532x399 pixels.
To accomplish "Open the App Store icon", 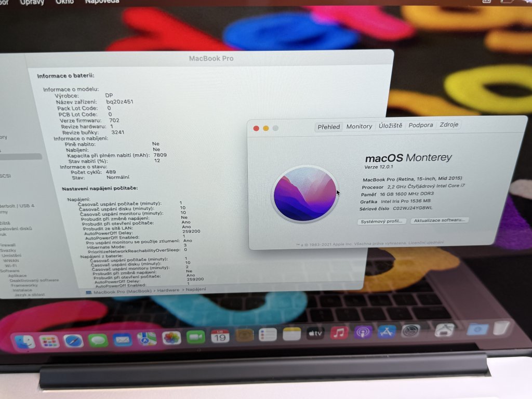I will 387,331.
